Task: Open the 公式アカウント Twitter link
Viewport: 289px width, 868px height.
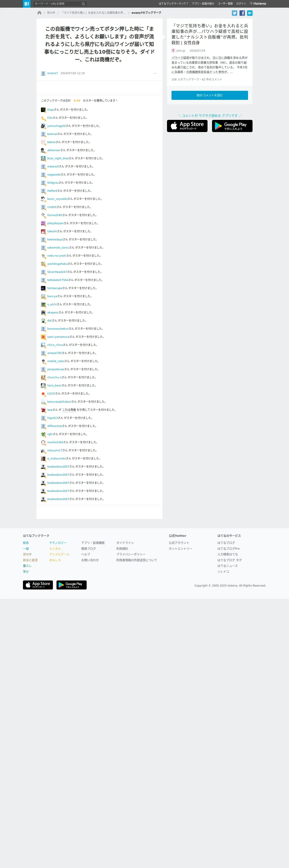Action: (x=179, y=543)
